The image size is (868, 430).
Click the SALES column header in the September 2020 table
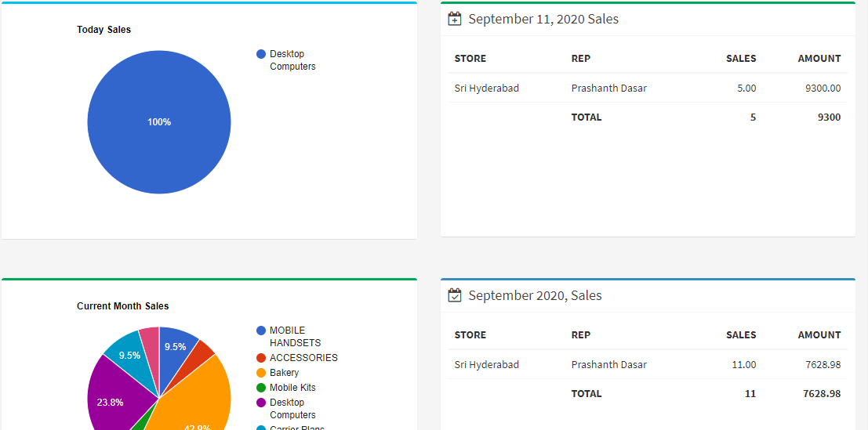click(x=741, y=335)
